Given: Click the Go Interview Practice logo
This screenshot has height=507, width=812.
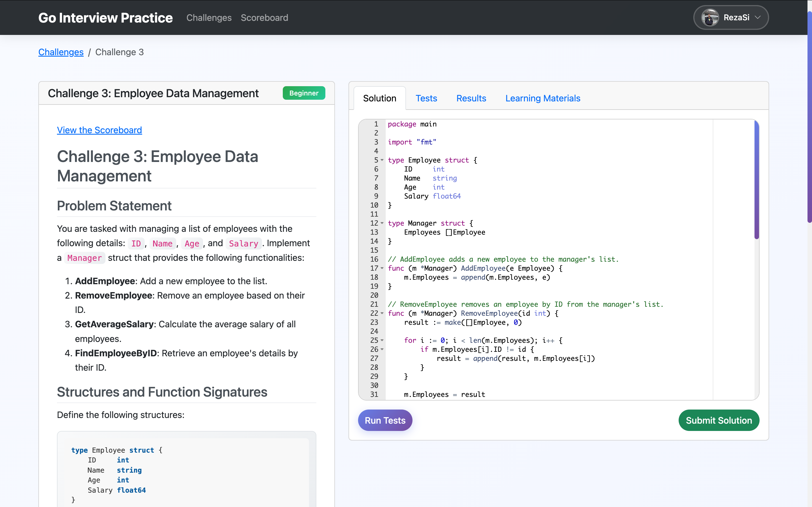Looking at the screenshot, I should coord(105,17).
